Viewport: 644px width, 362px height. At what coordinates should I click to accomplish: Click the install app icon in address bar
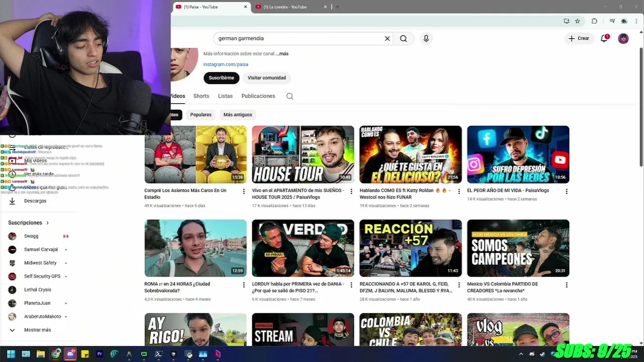point(567,21)
